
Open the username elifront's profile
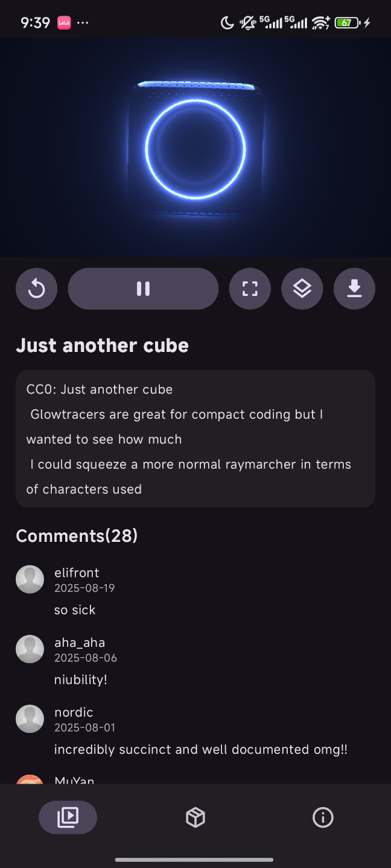[x=77, y=573]
